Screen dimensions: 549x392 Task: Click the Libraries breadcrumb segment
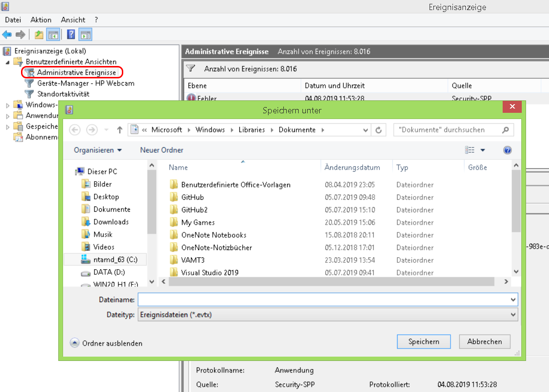tap(251, 130)
